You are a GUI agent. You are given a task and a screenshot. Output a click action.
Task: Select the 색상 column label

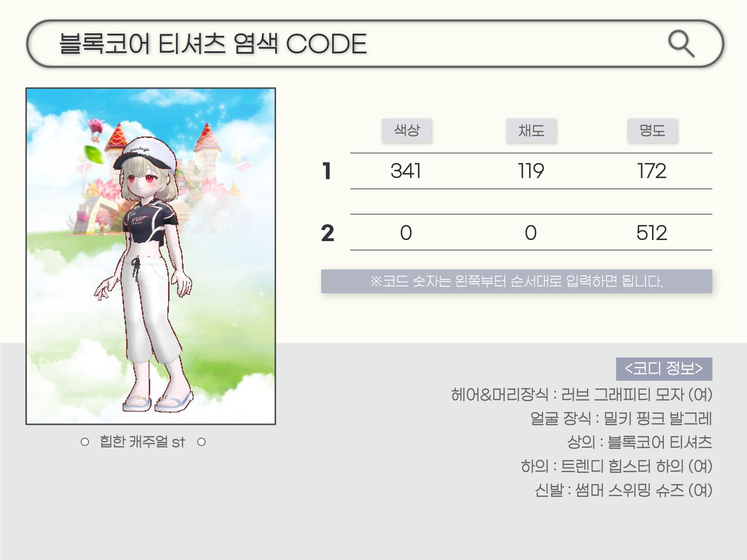(406, 131)
